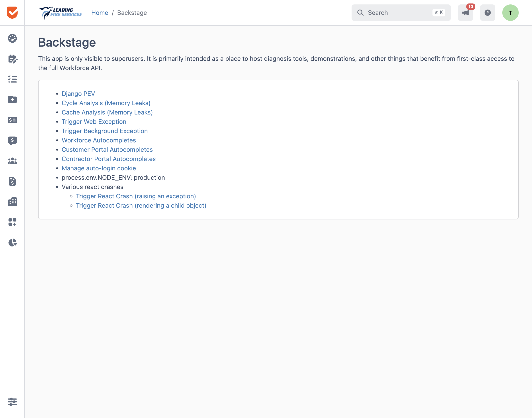Click the Various react crashes text
Viewport: 532px width, 418px height.
92,187
